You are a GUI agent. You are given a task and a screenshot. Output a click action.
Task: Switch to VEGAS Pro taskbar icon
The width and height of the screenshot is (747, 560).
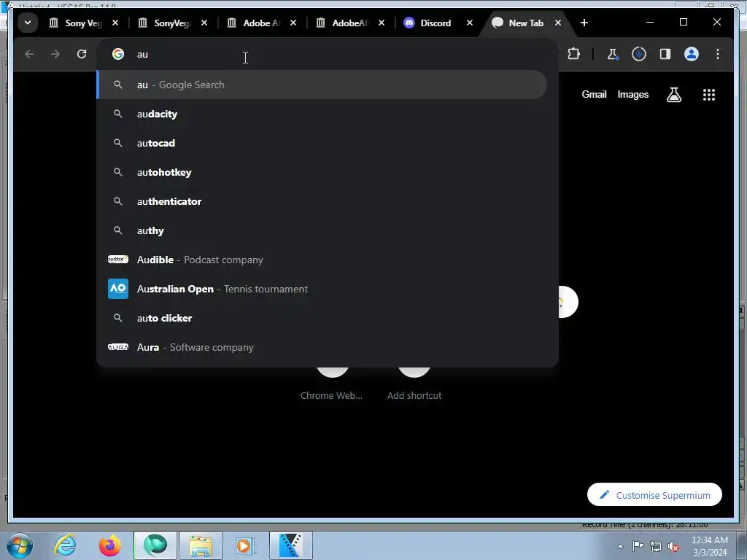(291, 545)
